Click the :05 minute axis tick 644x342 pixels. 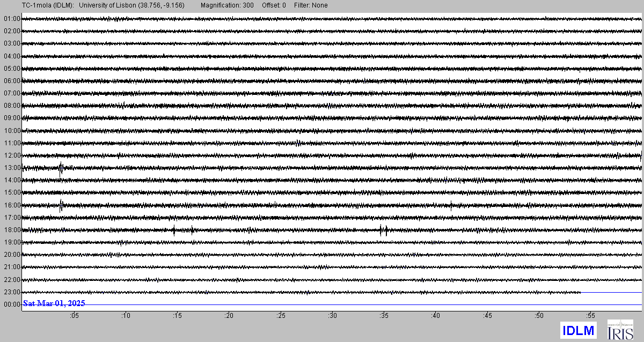pyautogui.click(x=74, y=316)
